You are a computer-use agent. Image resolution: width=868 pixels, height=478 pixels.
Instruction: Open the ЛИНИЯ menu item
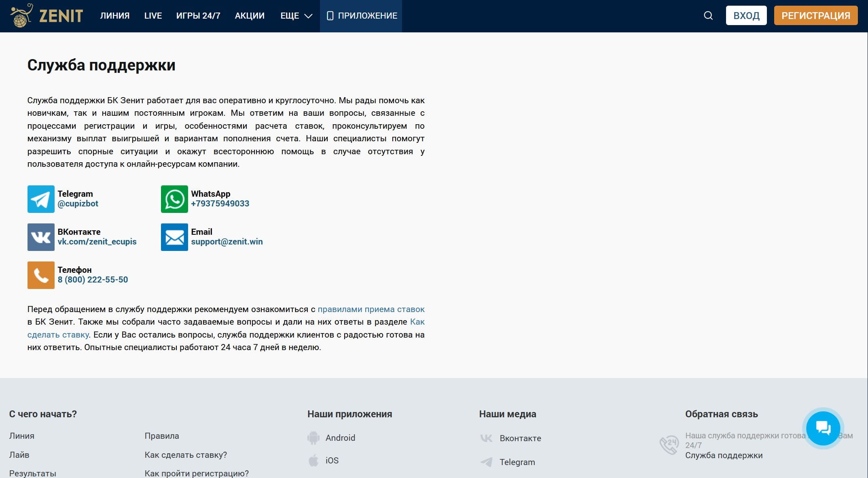point(115,16)
